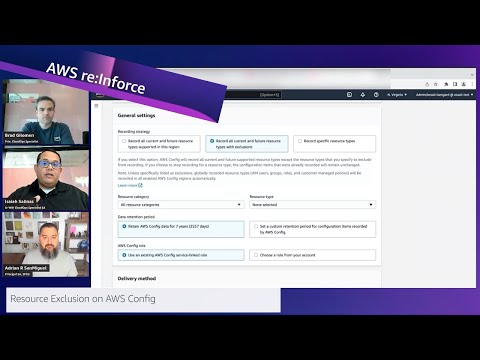Open the browser profile avatar icon

coord(463,84)
